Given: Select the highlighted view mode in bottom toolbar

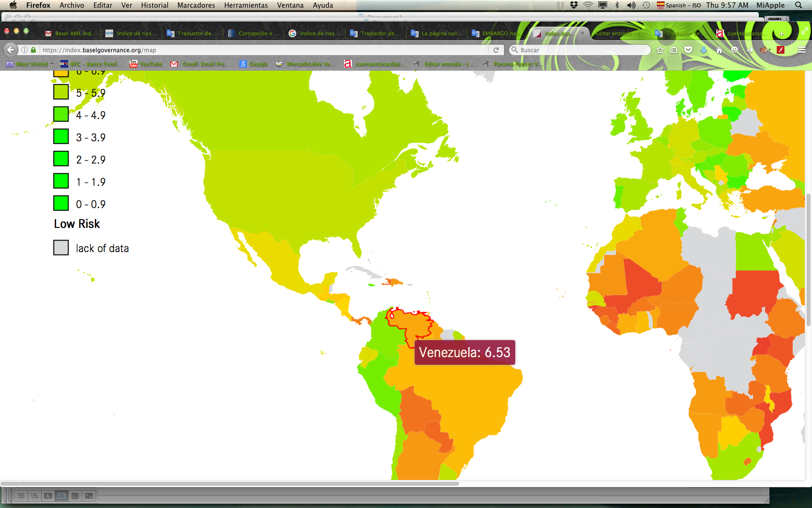Looking at the screenshot, I should [61, 495].
